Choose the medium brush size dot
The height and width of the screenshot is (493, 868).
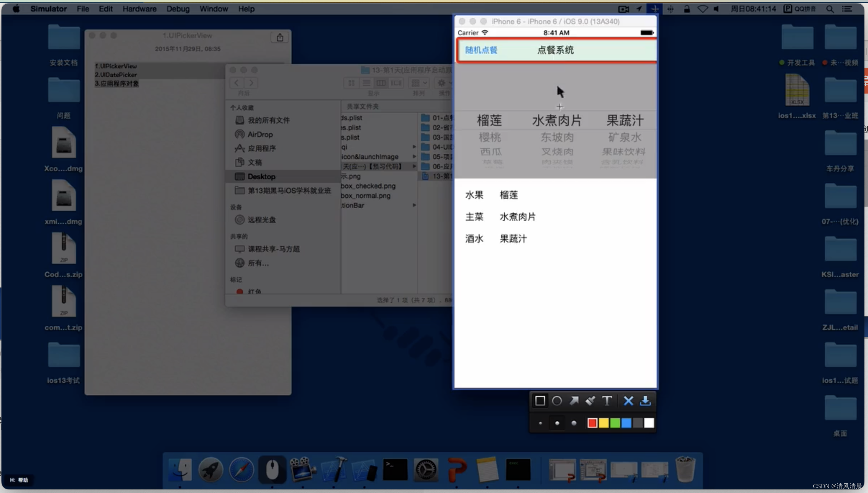pyautogui.click(x=557, y=423)
